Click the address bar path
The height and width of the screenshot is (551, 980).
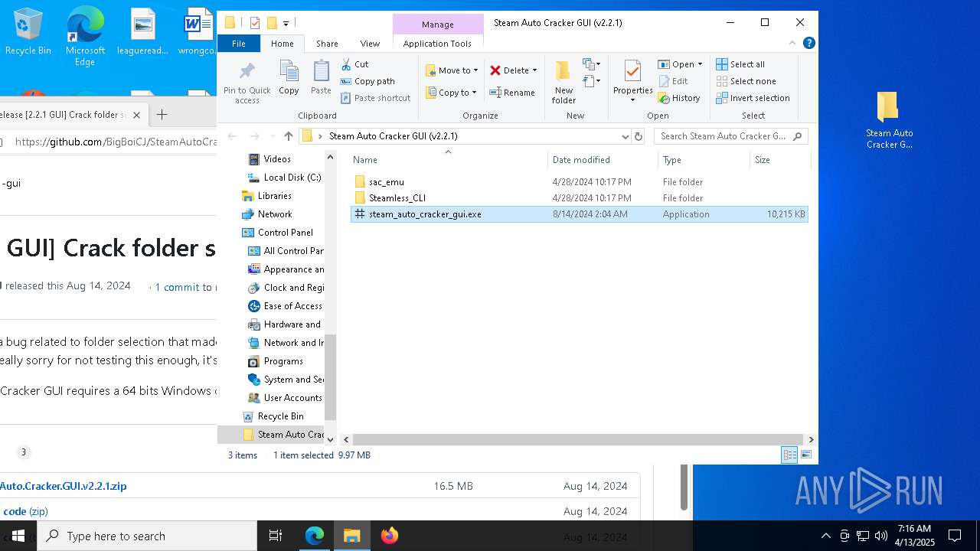click(393, 136)
